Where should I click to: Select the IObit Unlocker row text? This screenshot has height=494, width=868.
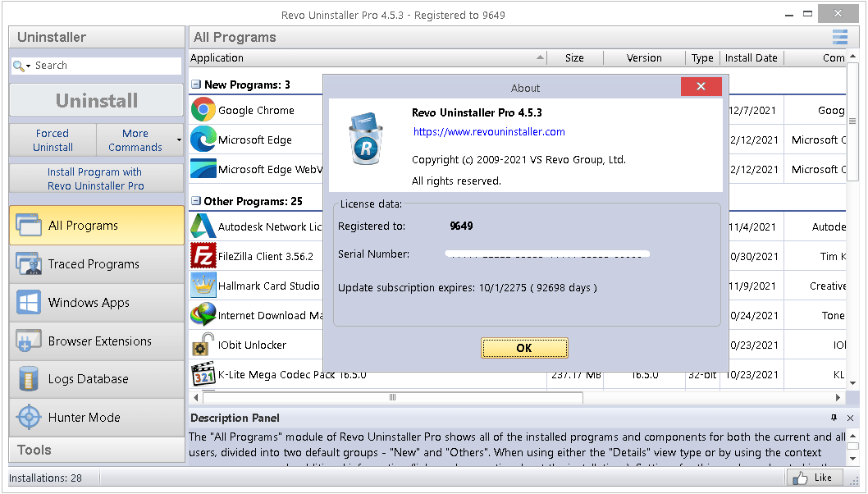(x=252, y=345)
